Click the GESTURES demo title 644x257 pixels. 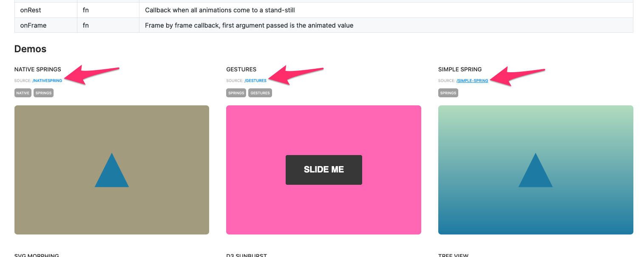point(241,69)
